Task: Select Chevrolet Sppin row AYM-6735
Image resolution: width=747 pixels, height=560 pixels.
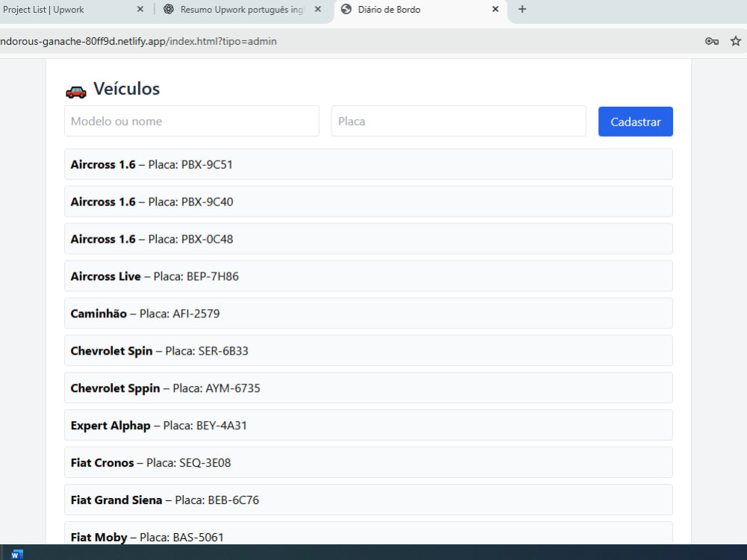Action: pyautogui.click(x=368, y=388)
